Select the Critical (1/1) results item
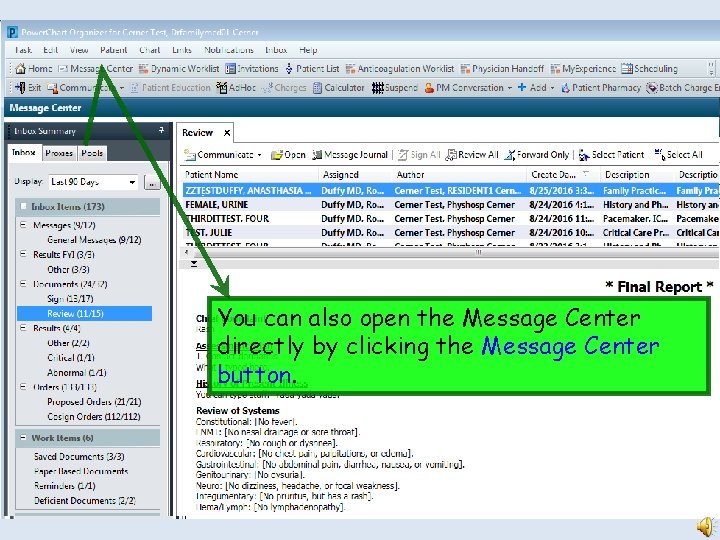The height and width of the screenshot is (540, 720). (71, 357)
